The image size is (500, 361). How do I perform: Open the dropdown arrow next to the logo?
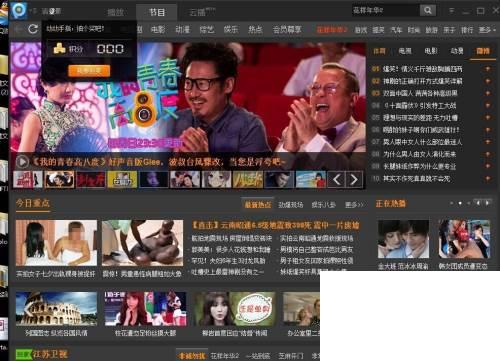click(31, 11)
